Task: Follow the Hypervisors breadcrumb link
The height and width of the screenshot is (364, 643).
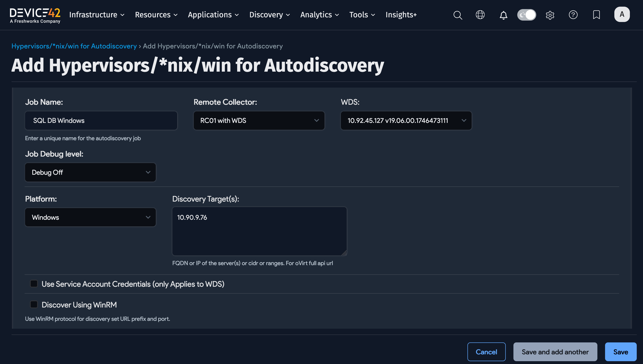Action: tap(74, 46)
